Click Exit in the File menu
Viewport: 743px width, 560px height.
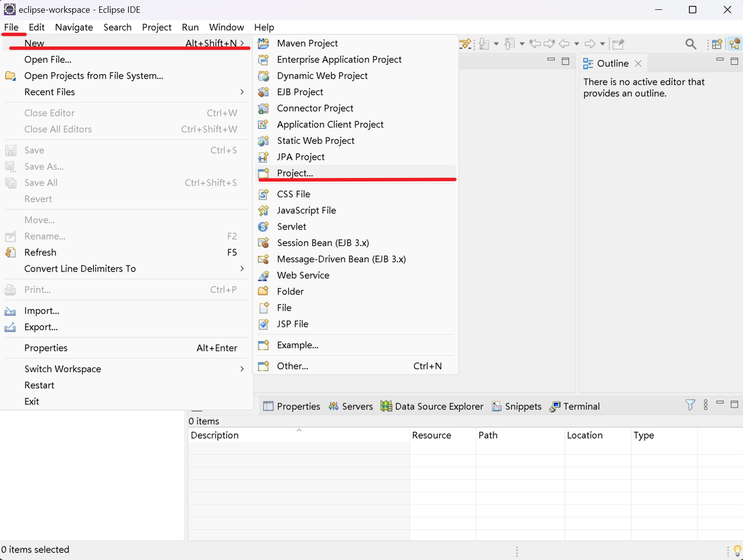pos(127,402)
